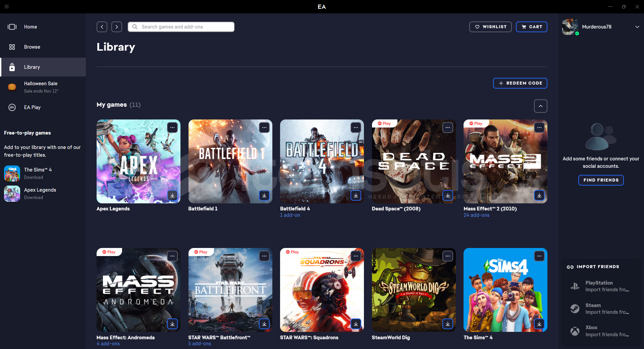Go to Home in sidebar
This screenshot has width=644, height=349.
(43, 27)
